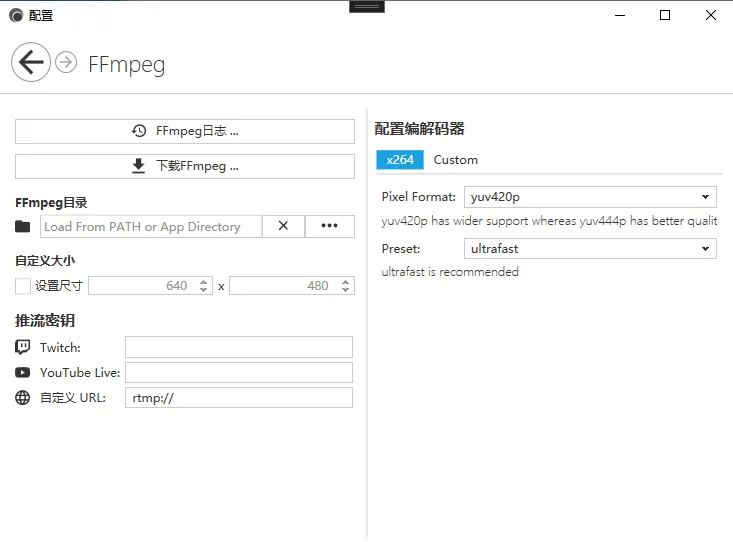This screenshot has width=733, height=542.
Task: Click the rtmp:// custom URL field
Action: (x=239, y=397)
